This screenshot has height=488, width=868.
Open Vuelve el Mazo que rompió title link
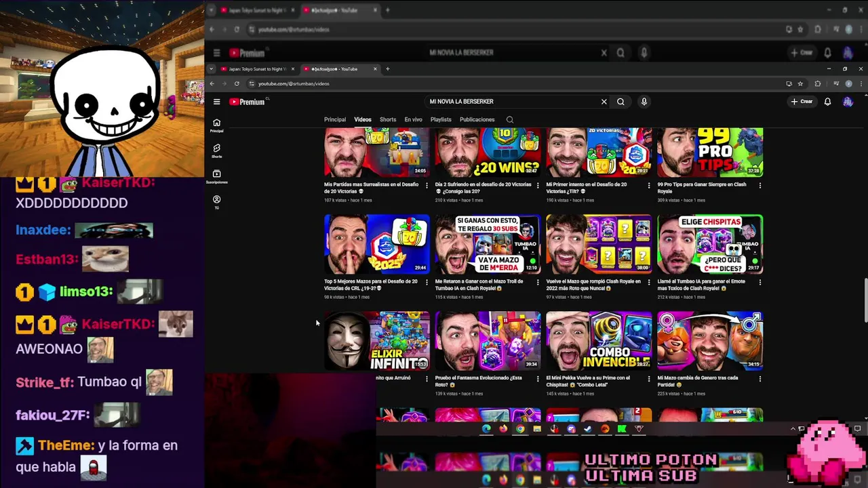click(593, 285)
